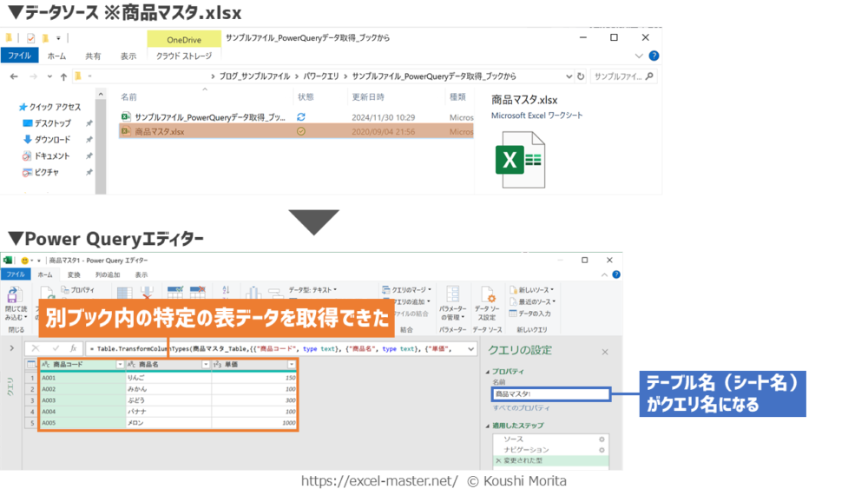
Task: Open filter dropdown on 商品名 column
Action: point(206,365)
